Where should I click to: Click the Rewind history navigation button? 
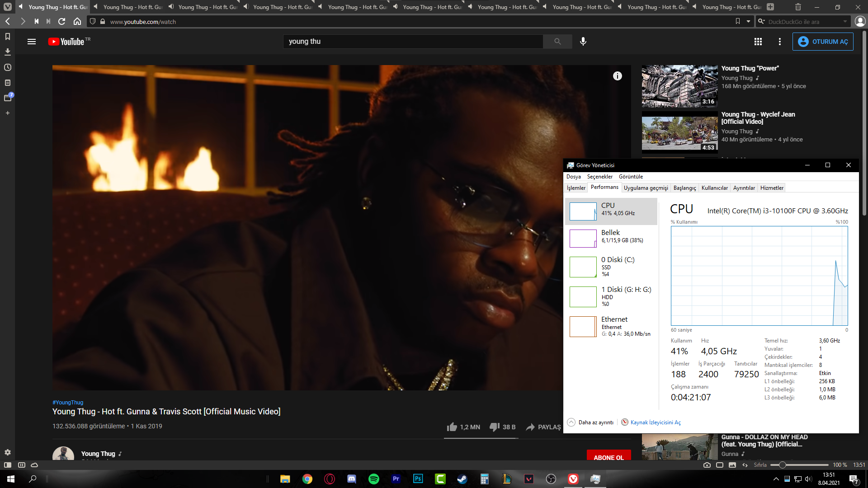point(36,21)
